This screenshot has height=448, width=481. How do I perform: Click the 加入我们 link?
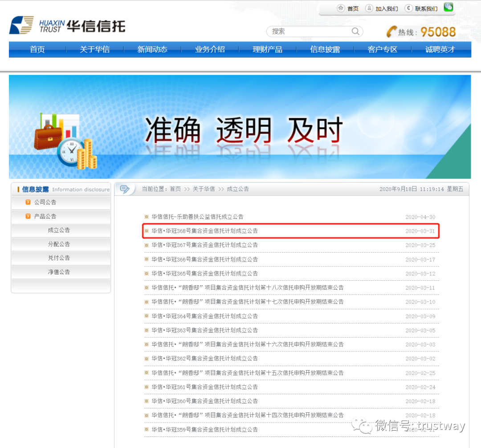pyautogui.click(x=387, y=8)
